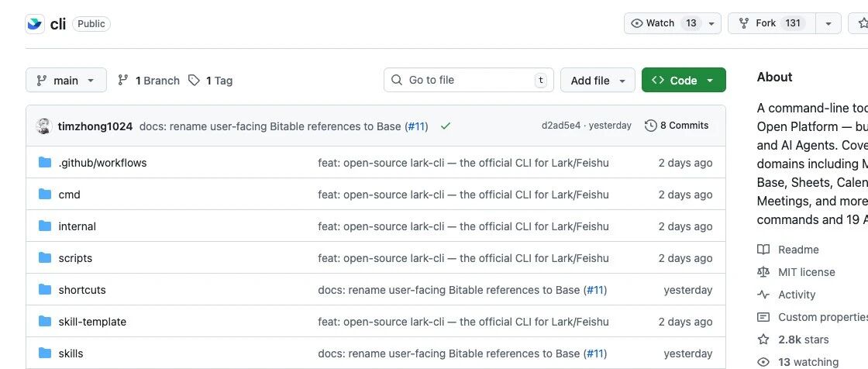
Task: Click the 2.8k stars star icon
Action: click(763, 340)
